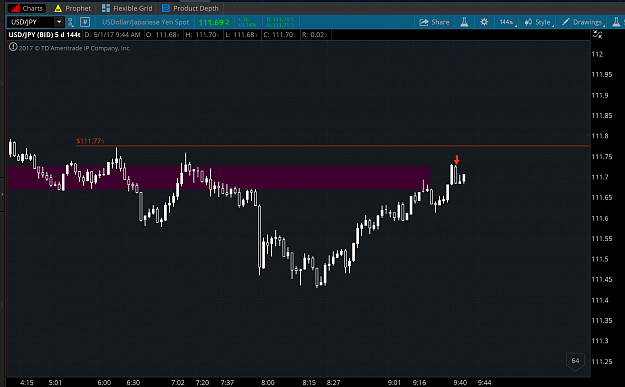The height and width of the screenshot is (387, 625).
Task: Click the 111.95 price axis label
Action: [x=602, y=75]
